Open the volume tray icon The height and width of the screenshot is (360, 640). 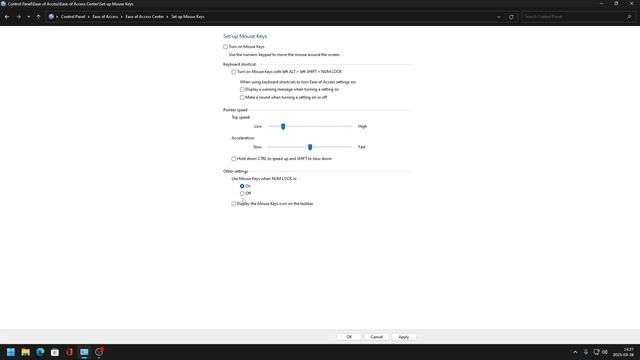605,352
